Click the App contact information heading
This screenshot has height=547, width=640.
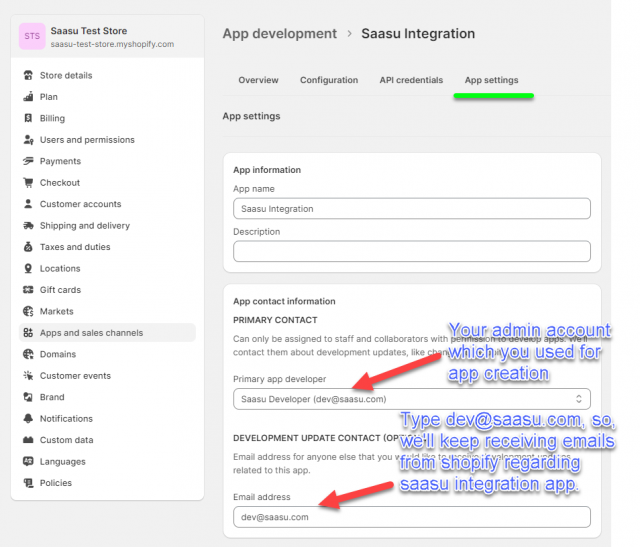[x=284, y=301]
